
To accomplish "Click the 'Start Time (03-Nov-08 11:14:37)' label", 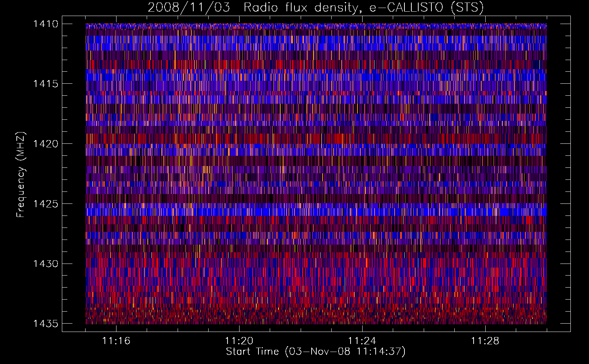I will pyautogui.click(x=316, y=352).
